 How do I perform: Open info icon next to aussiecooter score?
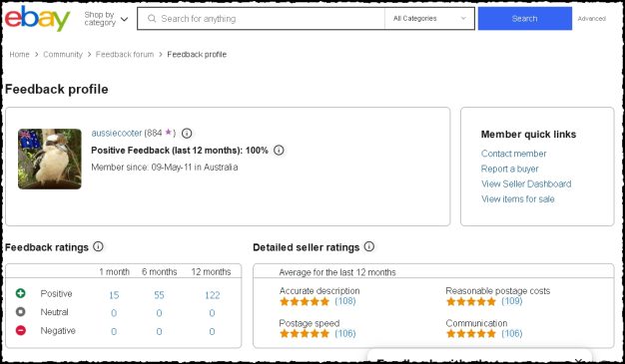pyautogui.click(x=187, y=134)
